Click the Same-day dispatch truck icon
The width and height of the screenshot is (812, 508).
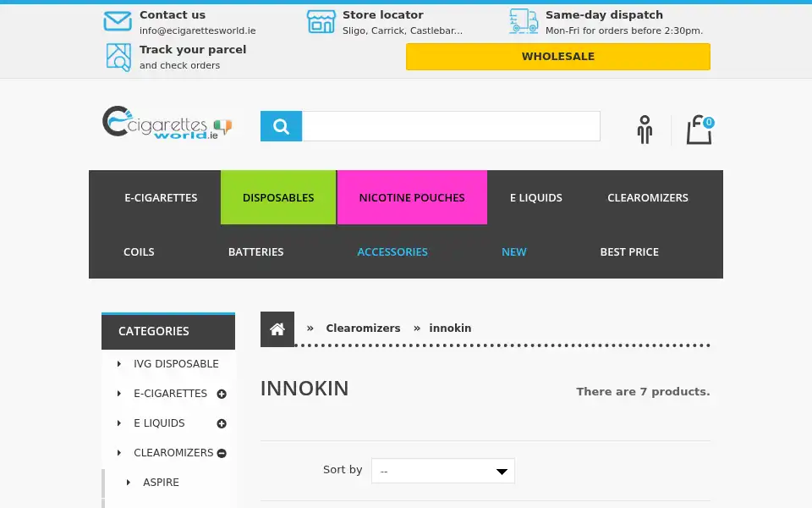[524, 21]
